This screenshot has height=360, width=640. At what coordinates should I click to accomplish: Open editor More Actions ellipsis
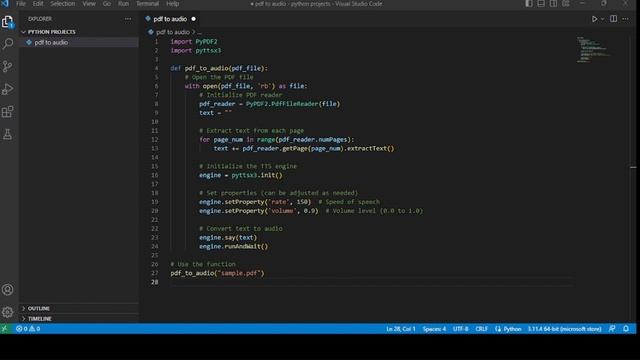[x=625, y=19]
